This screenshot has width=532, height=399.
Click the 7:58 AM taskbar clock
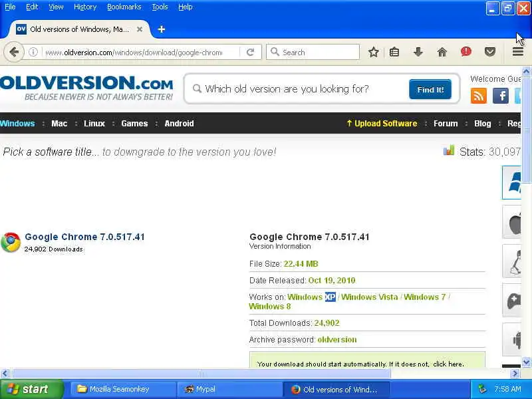tap(507, 389)
